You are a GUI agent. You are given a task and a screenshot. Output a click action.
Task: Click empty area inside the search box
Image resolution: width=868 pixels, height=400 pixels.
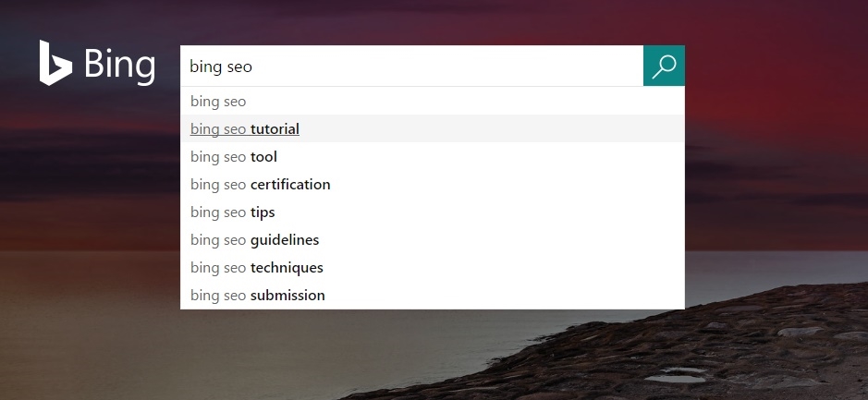point(443,66)
